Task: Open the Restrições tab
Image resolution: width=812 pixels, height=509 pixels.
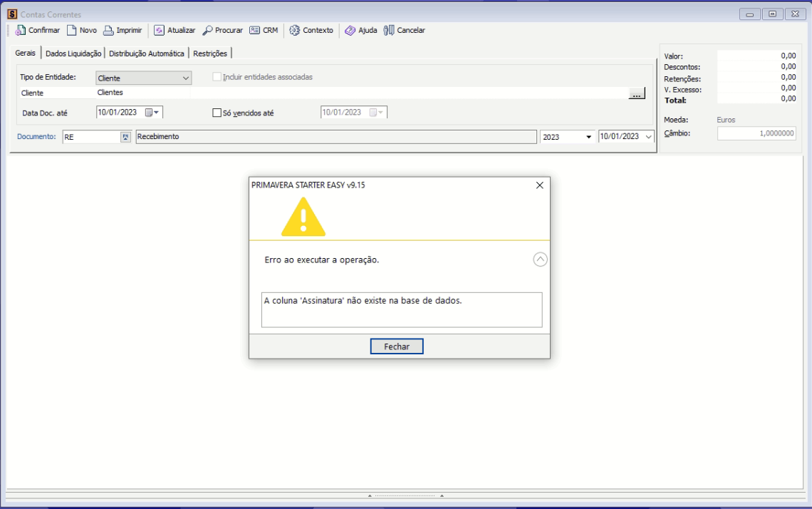Action: (210, 53)
